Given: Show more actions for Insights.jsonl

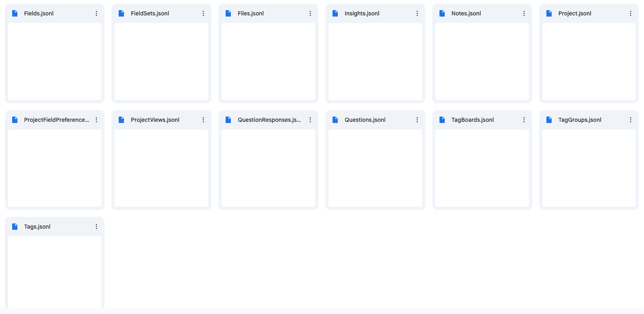Looking at the screenshot, I should 417,13.
